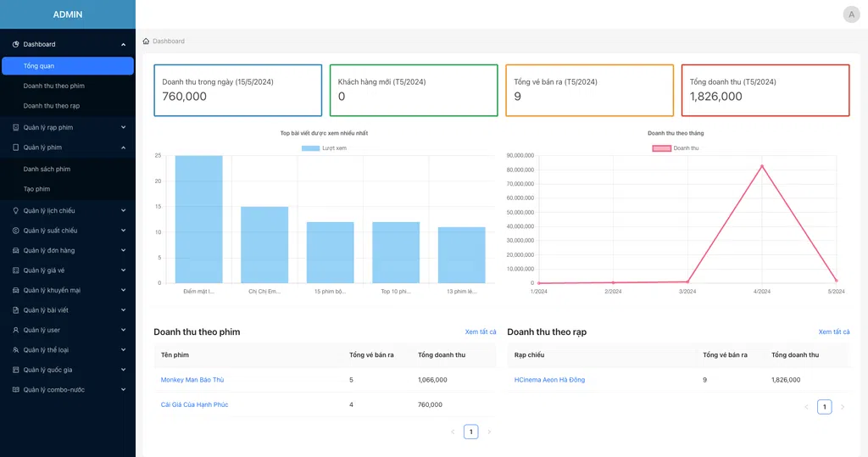The height and width of the screenshot is (457, 868).
Task: Expand Quản lý rạp phim chevron
Action: coord(123,127)
